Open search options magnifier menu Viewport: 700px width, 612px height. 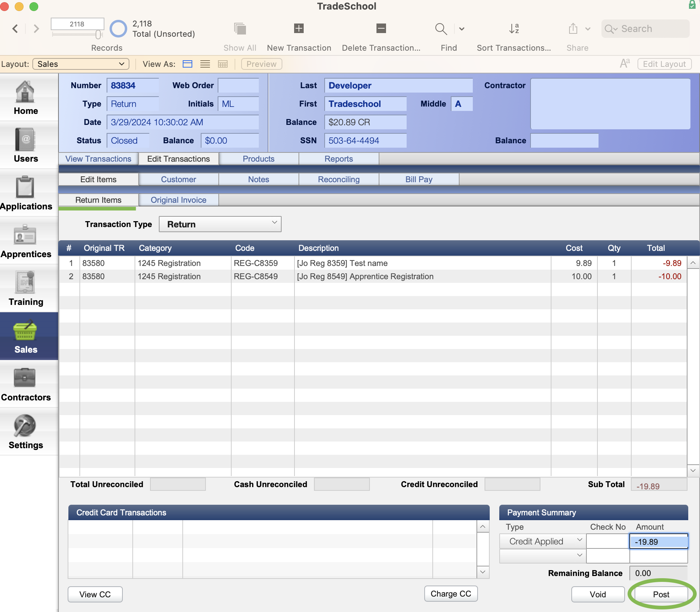[x=611, y=29]
